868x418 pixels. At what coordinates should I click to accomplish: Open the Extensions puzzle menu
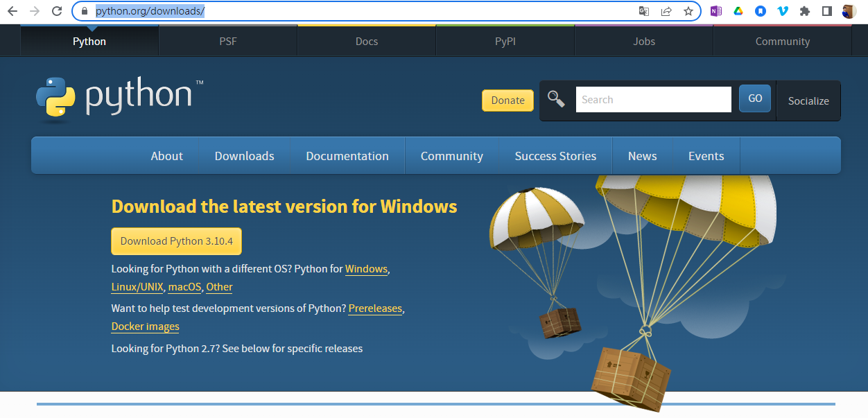[x=805, y=11]
